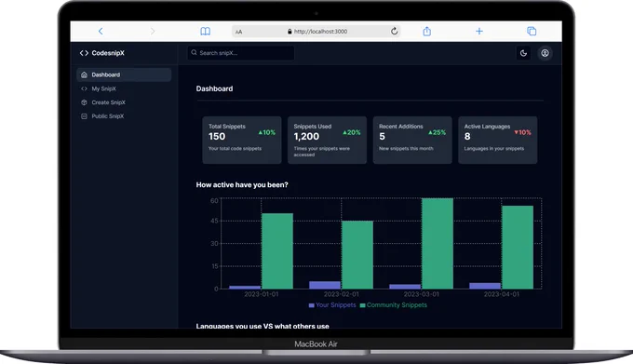Show all tabs overview icon

[532, 31]
